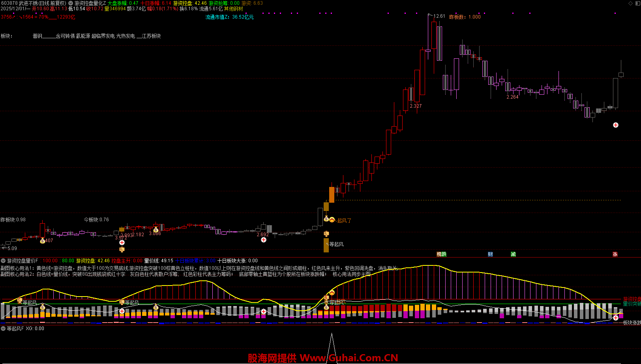641x364 pixels.
Task: Open the 游资控盘量价F sub-panel dropdown arrow
Action: pyautogui.click(x=3, y=261)
